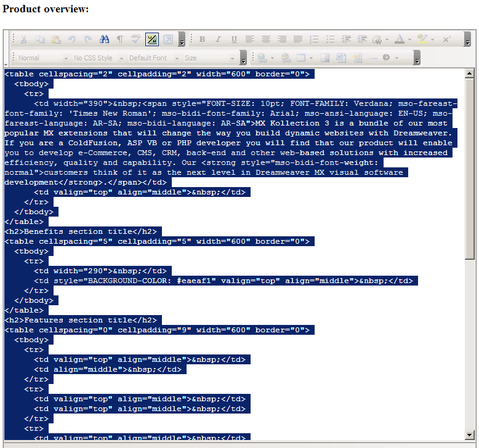
Task: Click the scrollbar up arrow
Action: [x=470, y=73]
